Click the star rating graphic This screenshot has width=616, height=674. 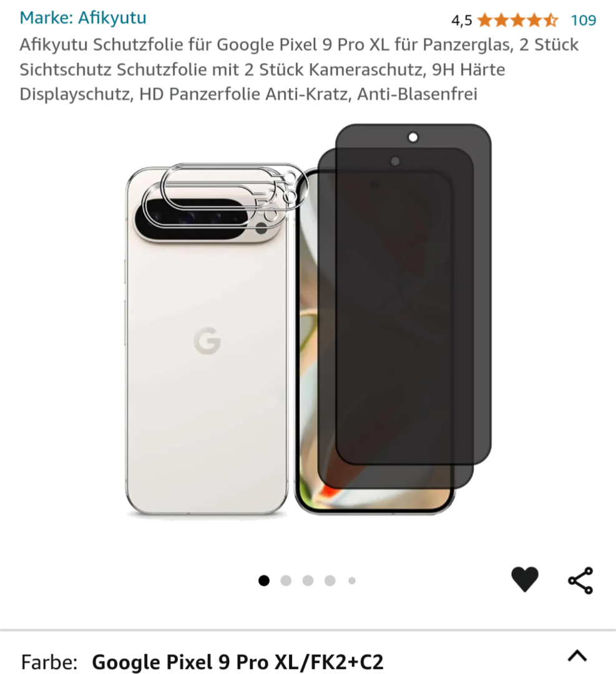[x=517, y=20]
